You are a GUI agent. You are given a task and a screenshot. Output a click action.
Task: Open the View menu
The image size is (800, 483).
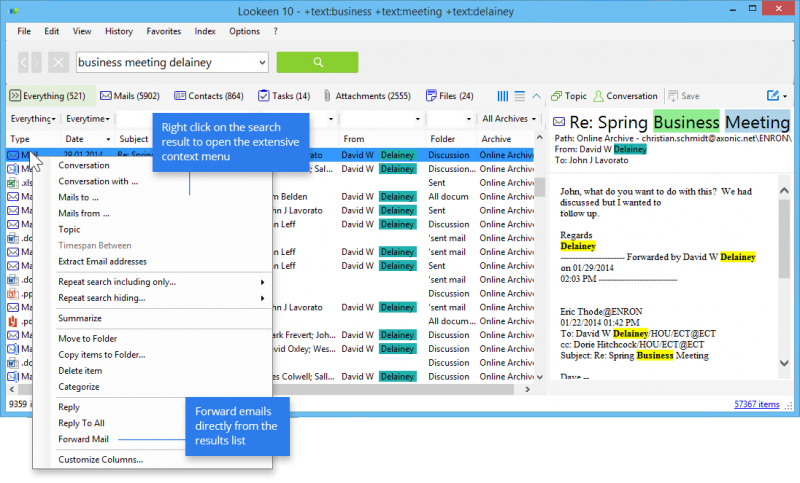(82, 31)
